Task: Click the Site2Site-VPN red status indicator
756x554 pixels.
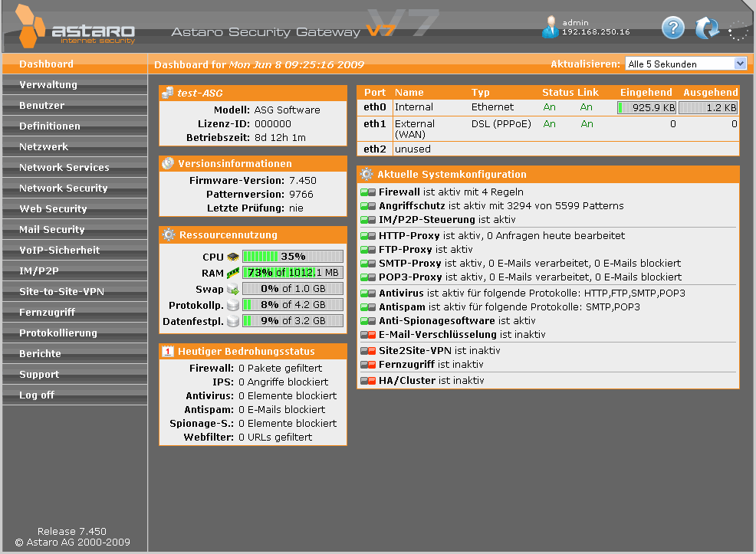Action: [x=368, y=351]
